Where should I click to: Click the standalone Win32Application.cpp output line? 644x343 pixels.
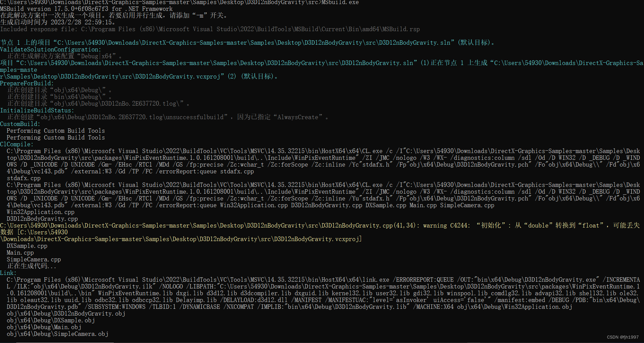point(41,212)
